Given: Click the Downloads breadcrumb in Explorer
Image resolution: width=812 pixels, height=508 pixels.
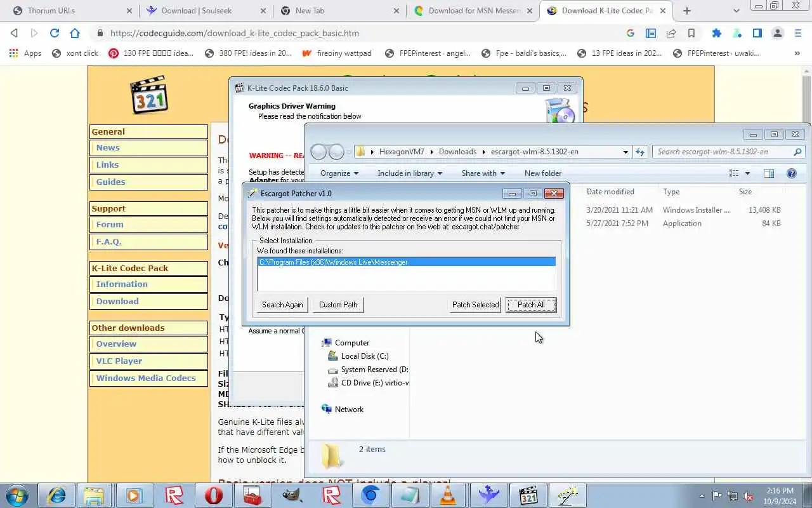Looking at the screenshot, I should pyautogui.click(x=457, y=152).
